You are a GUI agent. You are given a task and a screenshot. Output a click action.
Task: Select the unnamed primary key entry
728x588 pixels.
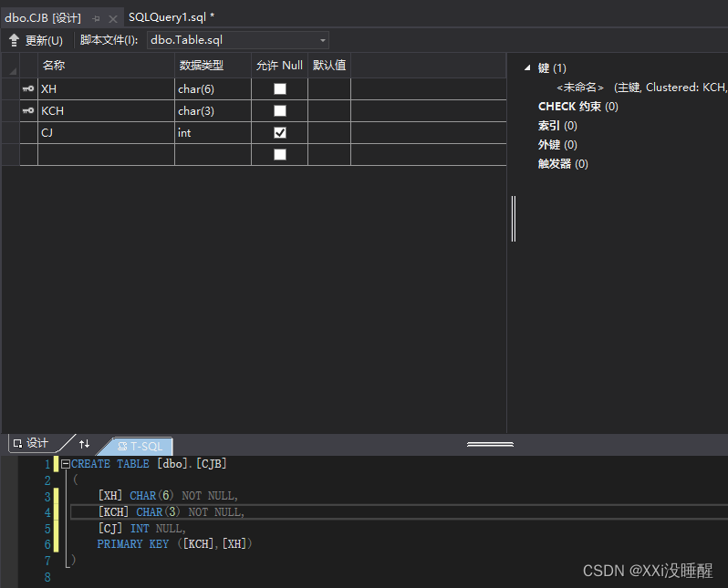click(640, 88)
